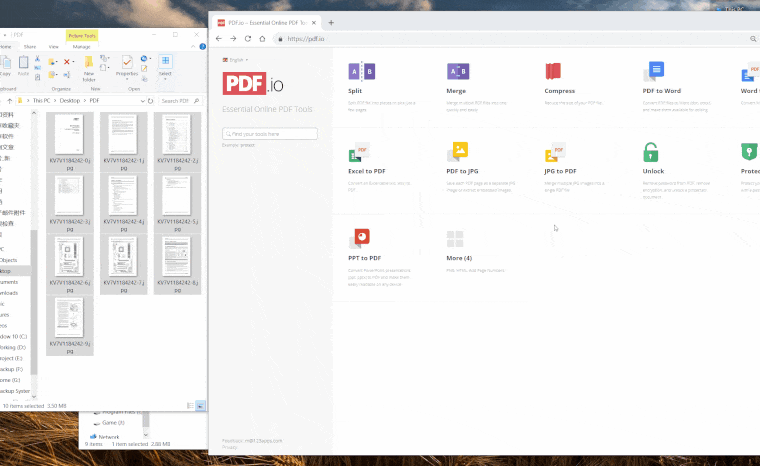Close the PDF.io browser tab
Screen dimensions: 760x466
click(314, 23)
